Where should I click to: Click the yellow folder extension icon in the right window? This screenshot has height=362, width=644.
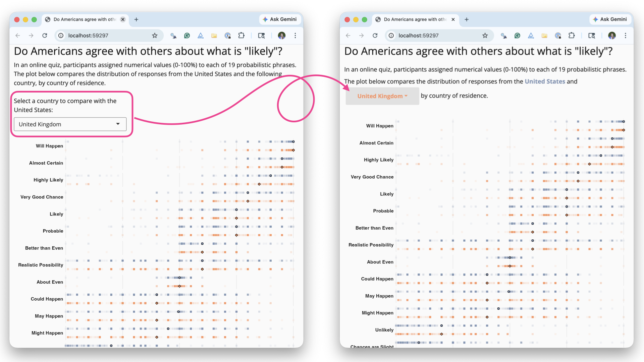click(x=544, y=36)
